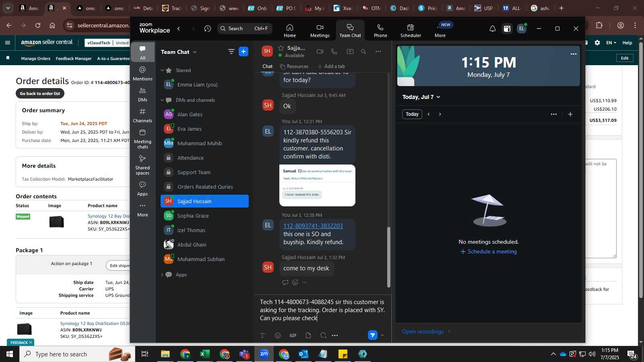Viewport: 644px width, 362px height.
Task: Open the GIF picker
Action: (x=293, y=335)
